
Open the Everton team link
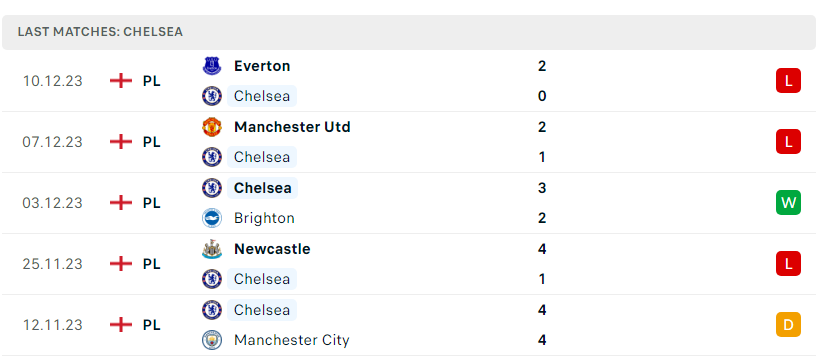click(x=262, y=66)
